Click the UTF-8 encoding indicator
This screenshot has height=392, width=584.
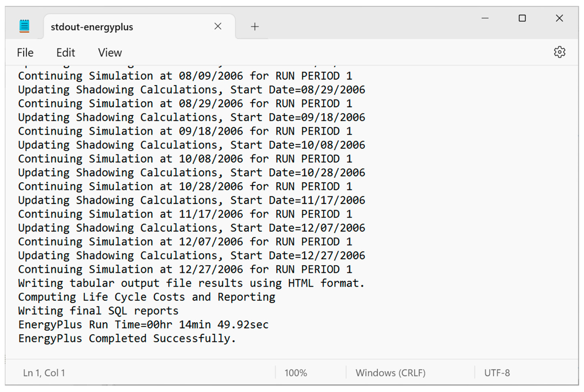pyautogui.click(x=497, y=373)
